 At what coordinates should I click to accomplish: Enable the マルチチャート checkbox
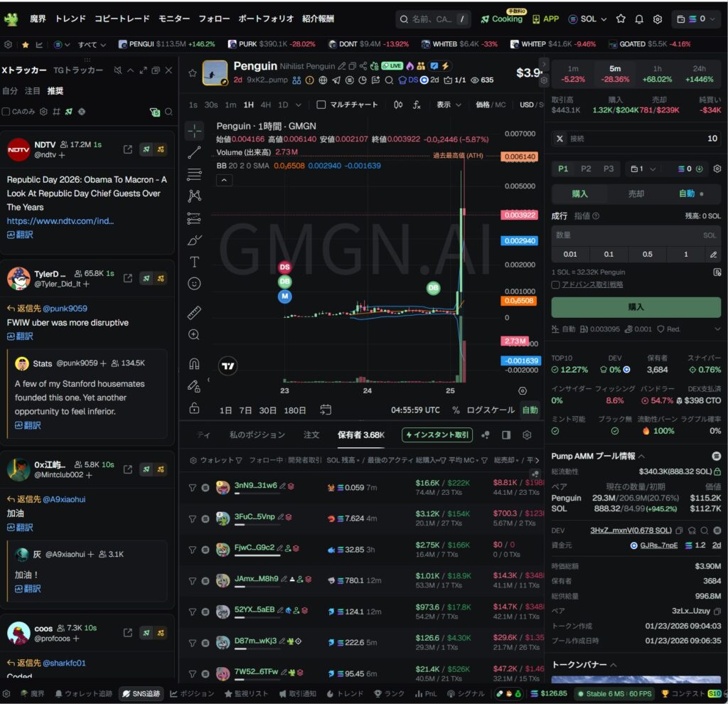tap(321, 105)
